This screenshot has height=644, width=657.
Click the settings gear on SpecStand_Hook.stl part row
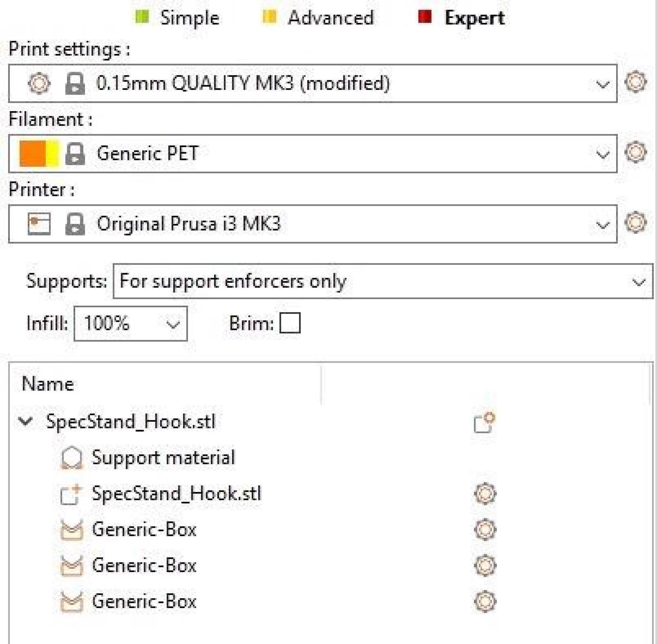point(485,494)
